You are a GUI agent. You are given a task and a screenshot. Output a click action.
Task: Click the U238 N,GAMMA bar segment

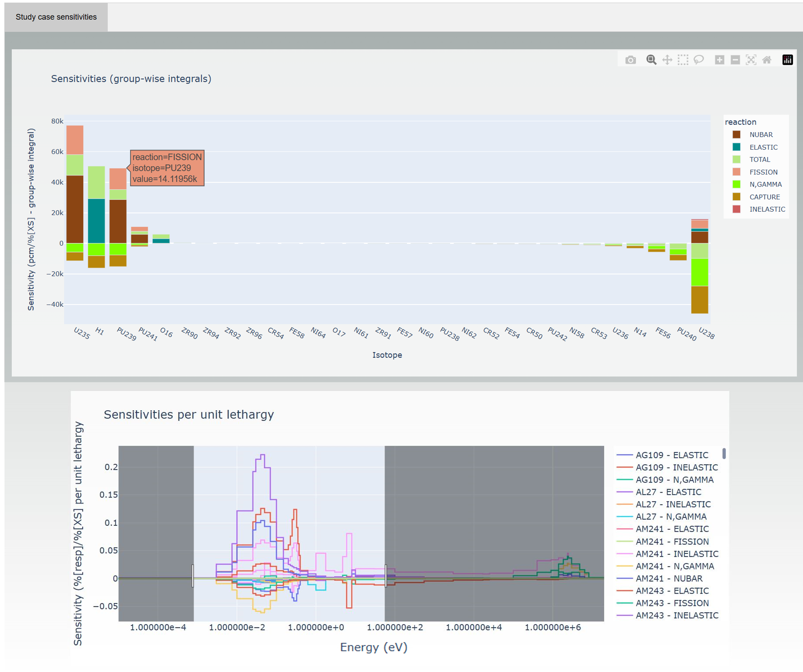tap(699, 272)
